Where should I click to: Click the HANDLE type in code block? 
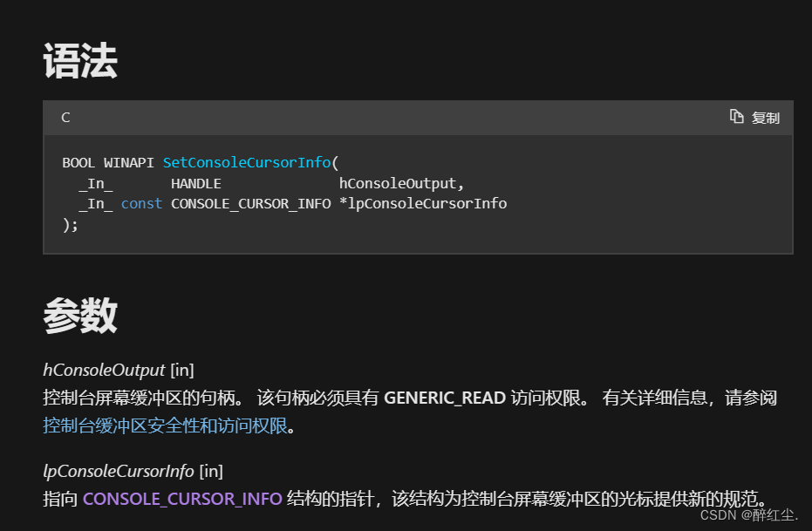195,184
